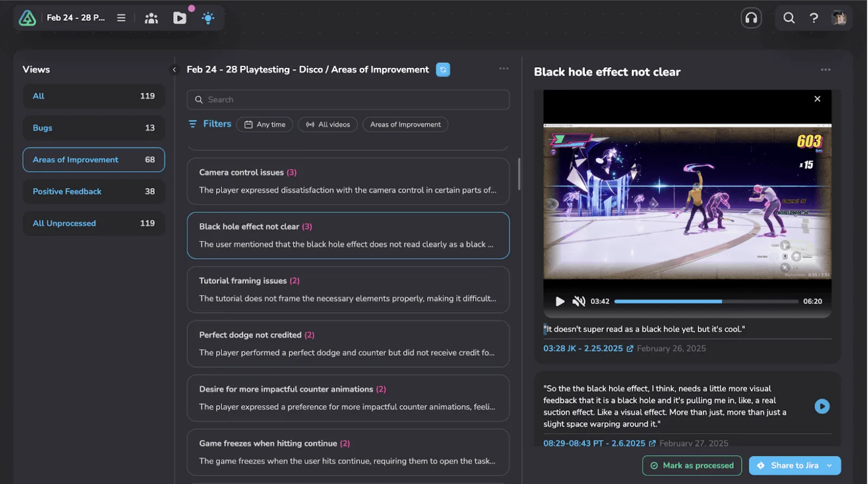This screenshot has width=868, height=484.
Task: Open Desire for more impactful counter animations card
Action: (348, 398)
